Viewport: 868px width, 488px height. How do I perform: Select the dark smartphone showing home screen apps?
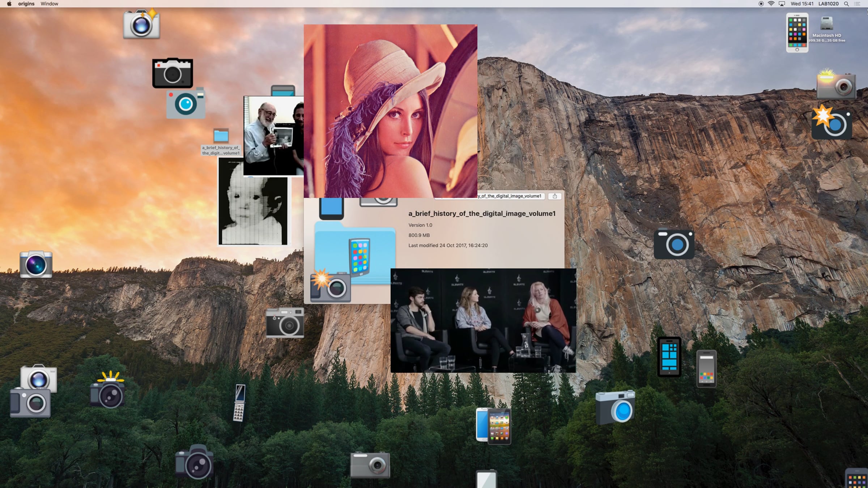(x=499, y=427)
